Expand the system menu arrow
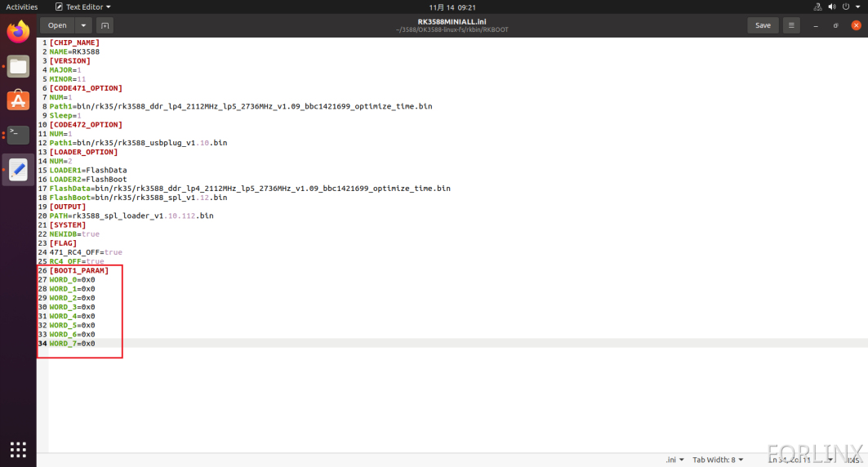This screenshot has height=467, width=868. (858, 7)
